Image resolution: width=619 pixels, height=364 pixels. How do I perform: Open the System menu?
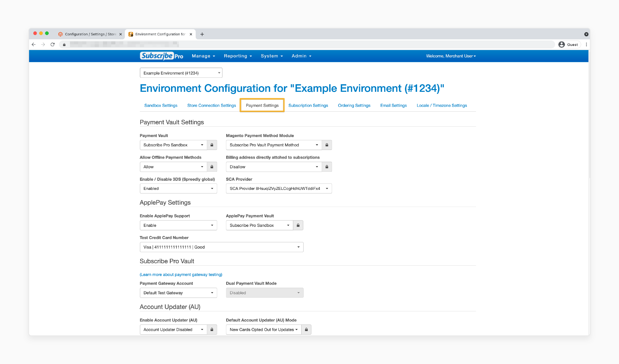coord(272,56)
